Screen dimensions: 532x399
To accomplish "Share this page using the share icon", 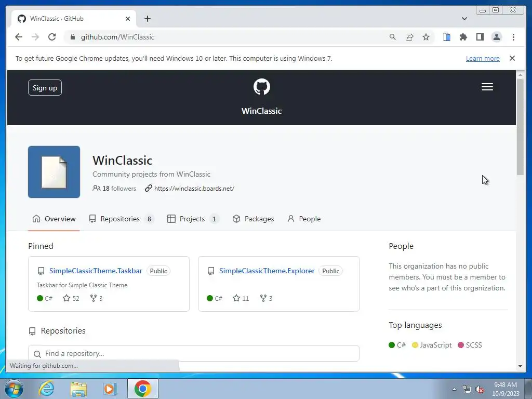I will [x=409, y=37].
